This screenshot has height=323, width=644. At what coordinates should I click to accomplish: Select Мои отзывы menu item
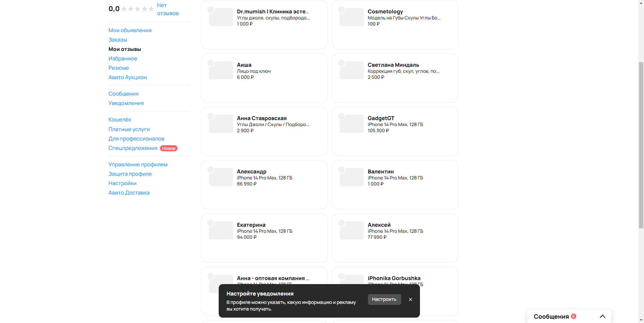(125, 49)
